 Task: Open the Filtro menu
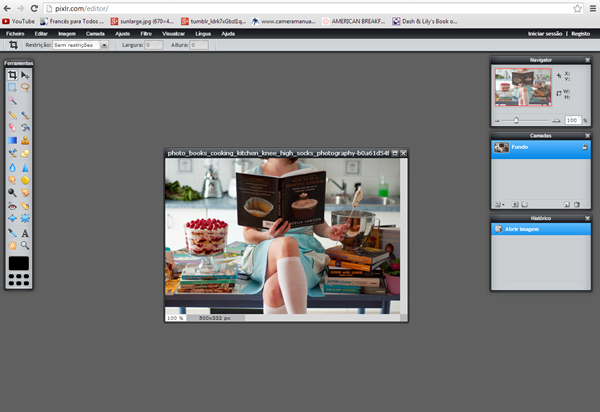click(x=147, y=33)
